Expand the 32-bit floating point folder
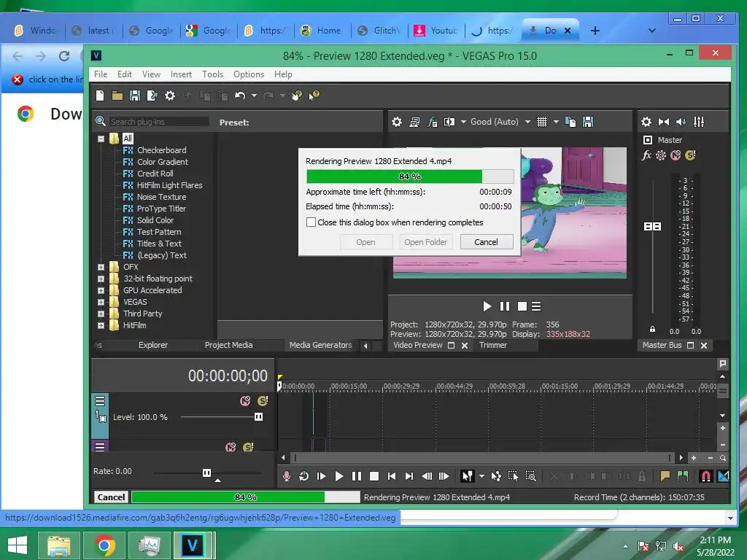Viewport: 747px width, 560px height. coord(101,279)
